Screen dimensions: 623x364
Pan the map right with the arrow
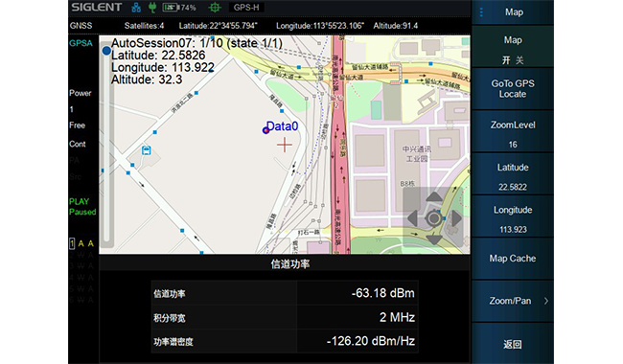pos(456,218)
